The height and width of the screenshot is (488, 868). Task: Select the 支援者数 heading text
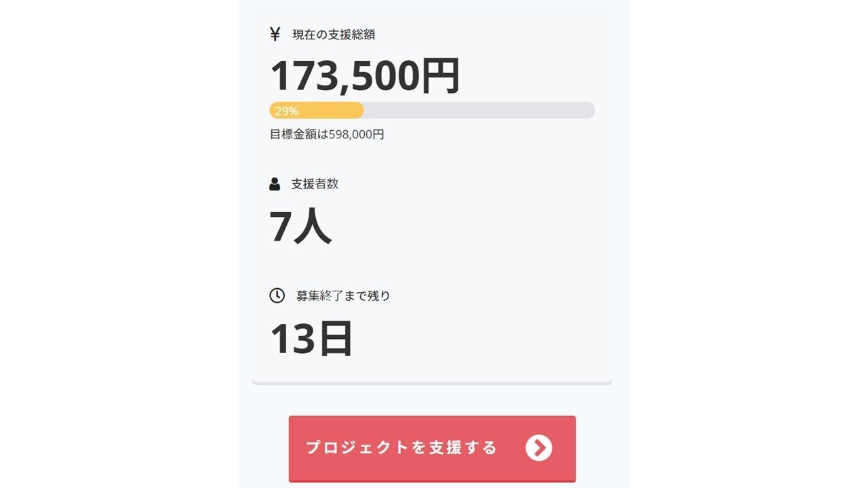[x=315, y=184]
